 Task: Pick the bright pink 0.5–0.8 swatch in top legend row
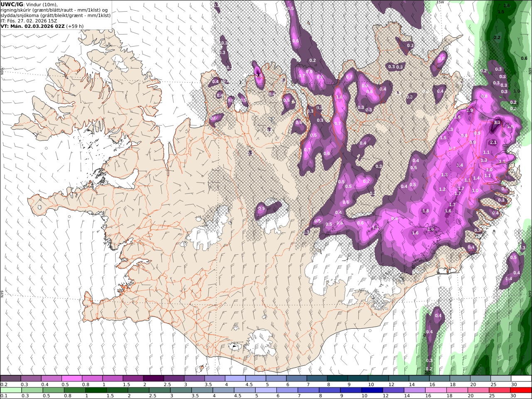71,379
